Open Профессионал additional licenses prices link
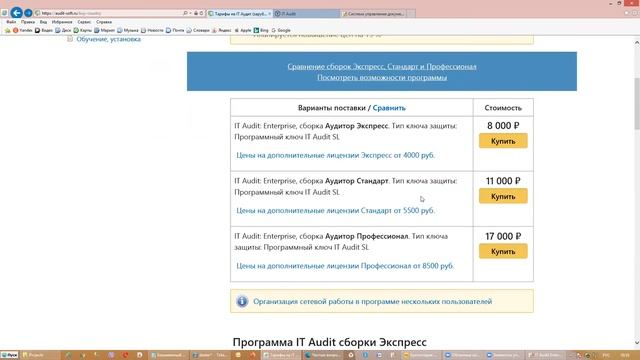The image size is (640, 360). point(345,266)
